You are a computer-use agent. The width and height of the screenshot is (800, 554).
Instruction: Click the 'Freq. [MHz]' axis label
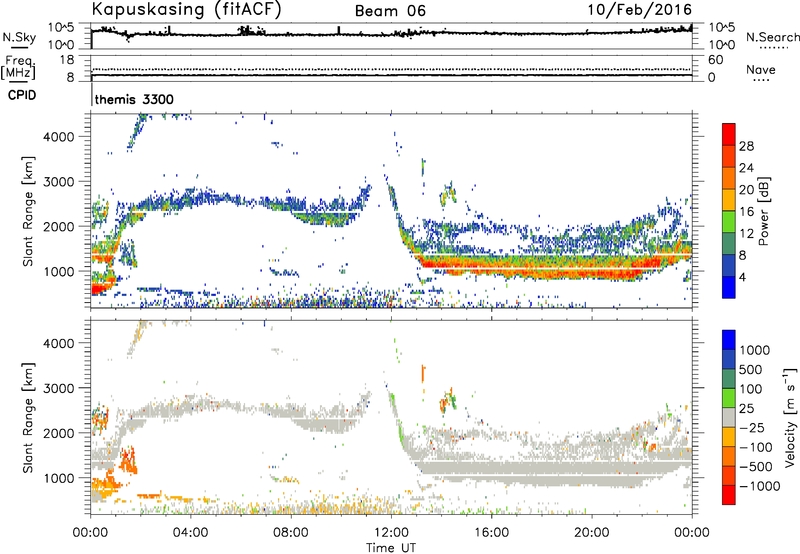point(18,68)
